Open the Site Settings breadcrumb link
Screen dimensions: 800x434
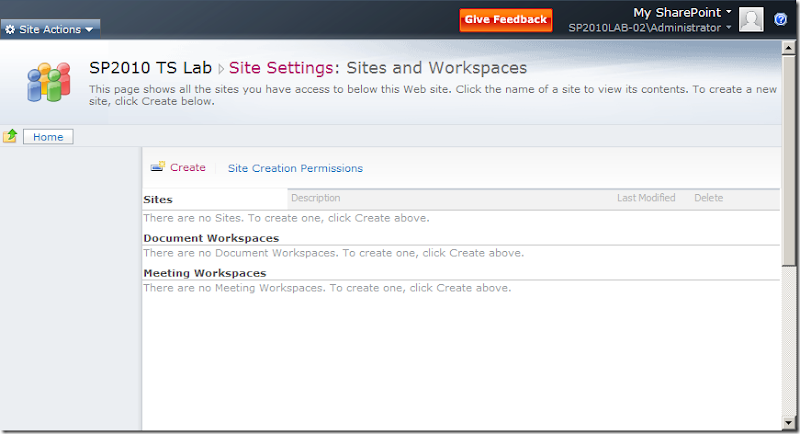[280, 68]
